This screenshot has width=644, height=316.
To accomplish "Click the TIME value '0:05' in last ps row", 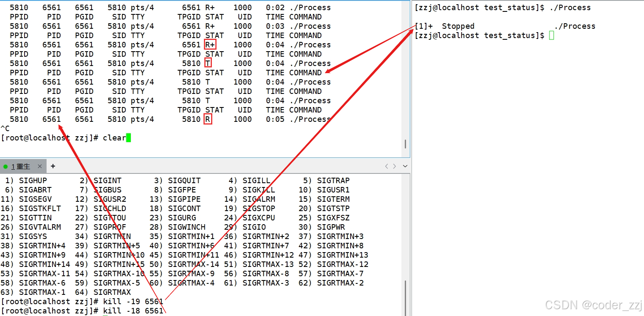I will pyautogui.click(x=275, y=119).
